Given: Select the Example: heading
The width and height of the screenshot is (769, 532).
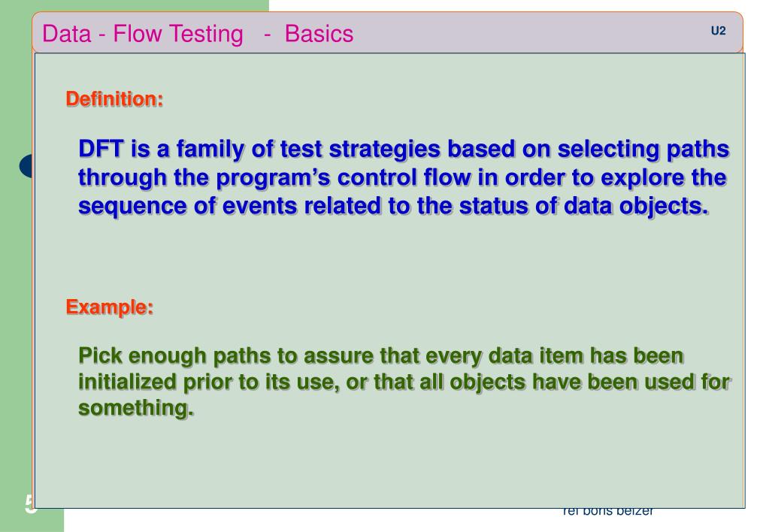Looking at the screenshot, I should (109, 307).
